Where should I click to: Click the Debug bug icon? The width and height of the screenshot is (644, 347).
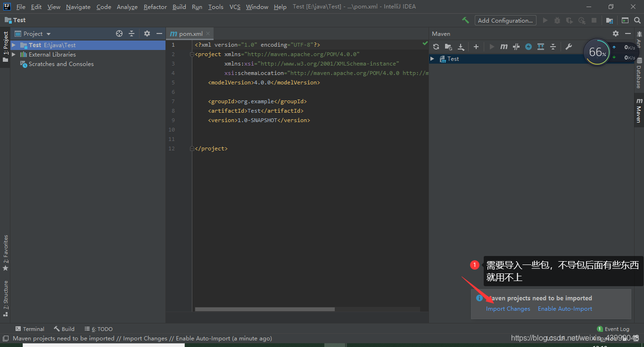[557, 20]
